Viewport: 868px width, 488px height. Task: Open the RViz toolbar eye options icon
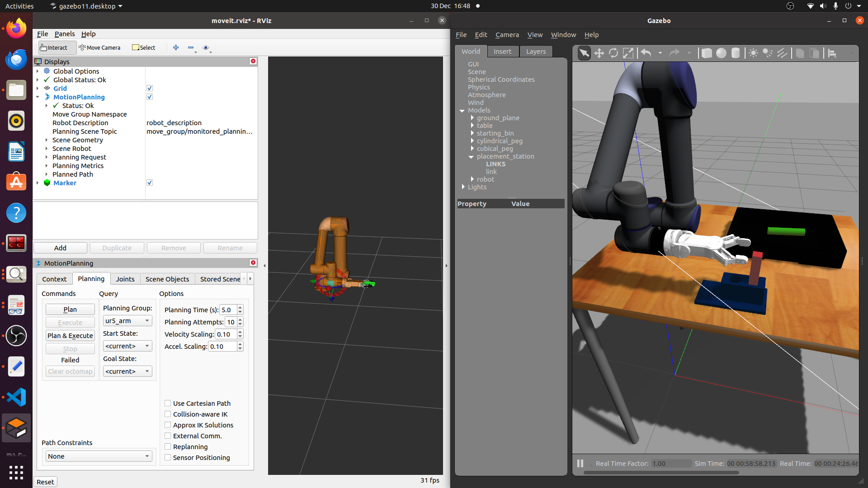tap(206, 47)
